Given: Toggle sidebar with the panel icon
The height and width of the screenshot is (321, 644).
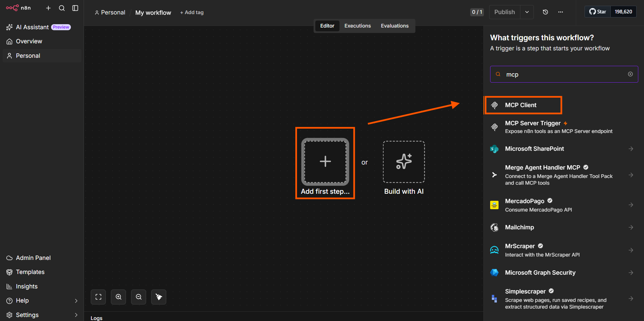Looking at the screenshot, I should pos(75,8).
